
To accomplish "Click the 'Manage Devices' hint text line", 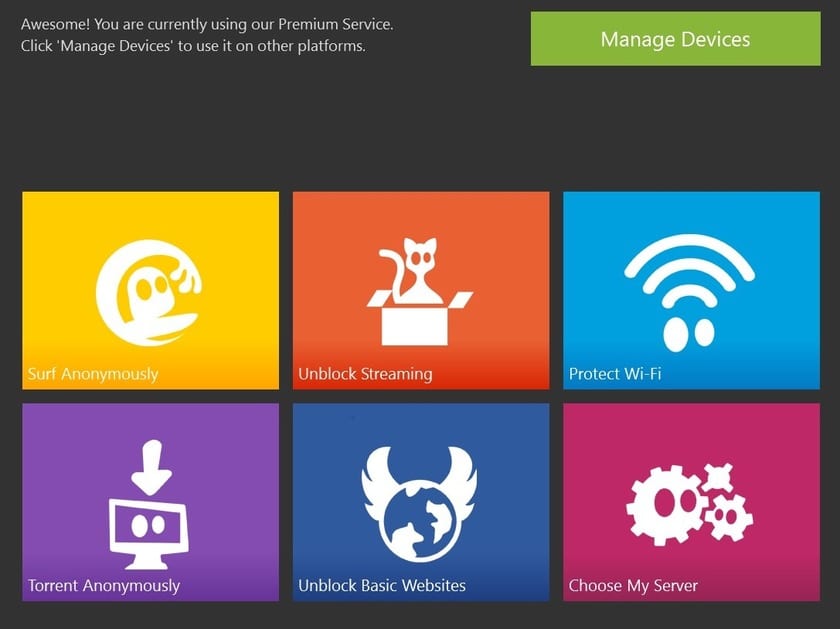I will [193, 46].
